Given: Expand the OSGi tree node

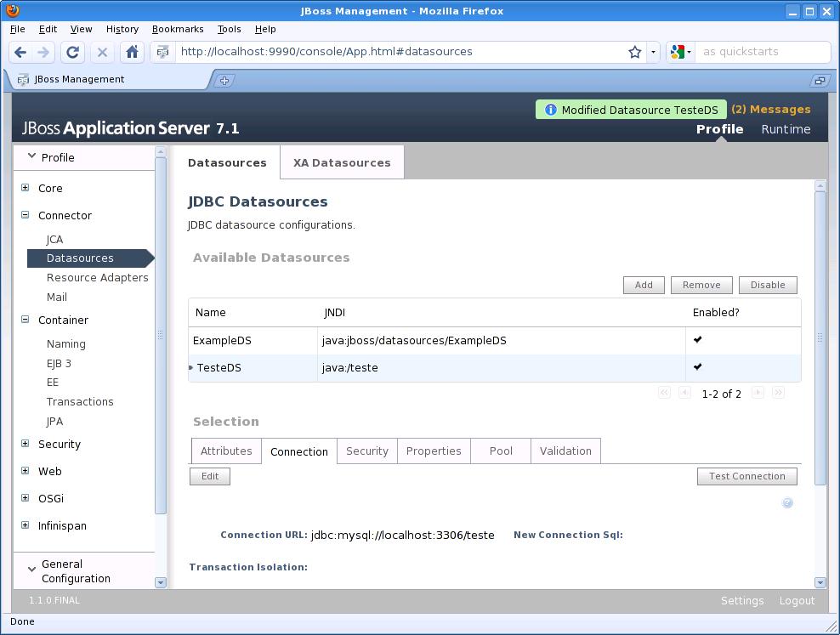Looking at the screenshot, I should click(26, 498).
